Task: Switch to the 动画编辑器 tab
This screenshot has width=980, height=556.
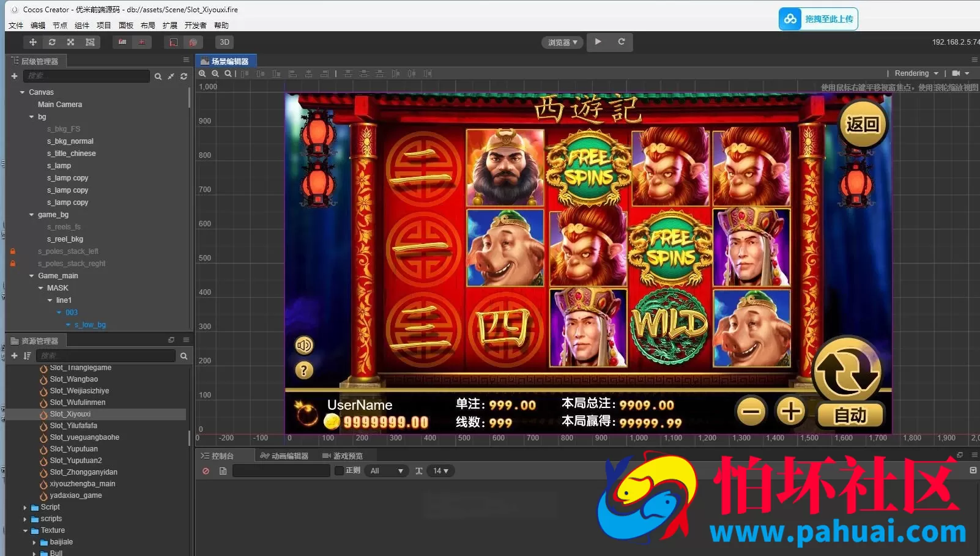Action: pyautogui.click(x=284, y=456)
